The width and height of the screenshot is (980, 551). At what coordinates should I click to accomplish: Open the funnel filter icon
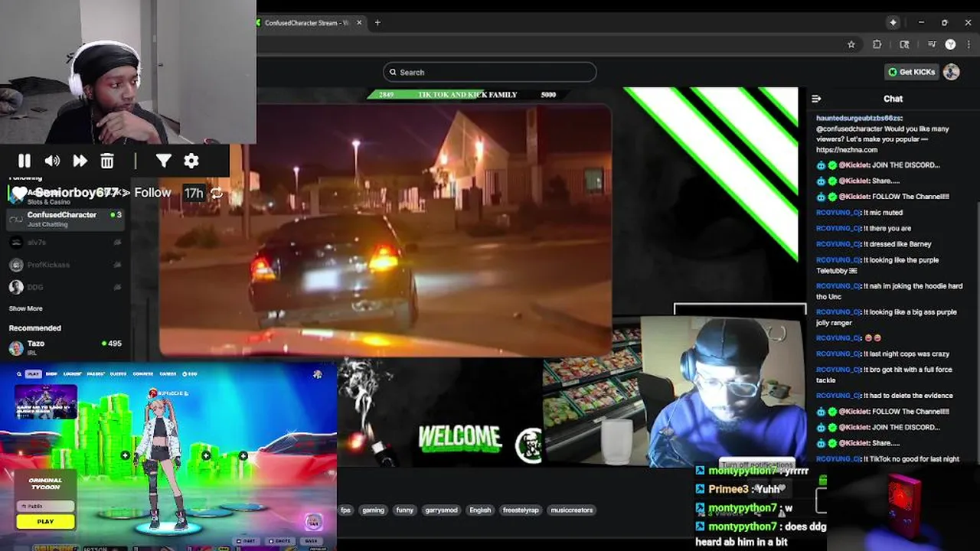(x=164, y=161)
